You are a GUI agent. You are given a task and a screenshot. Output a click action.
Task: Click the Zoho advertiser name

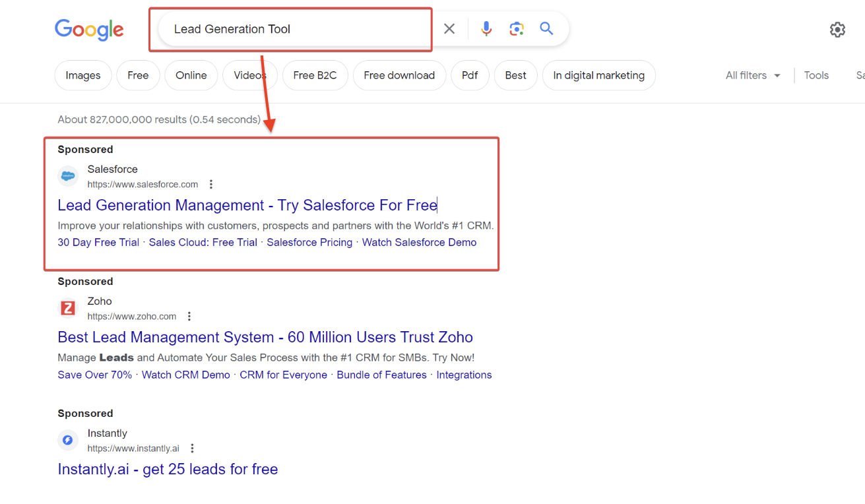click(100, 301)
